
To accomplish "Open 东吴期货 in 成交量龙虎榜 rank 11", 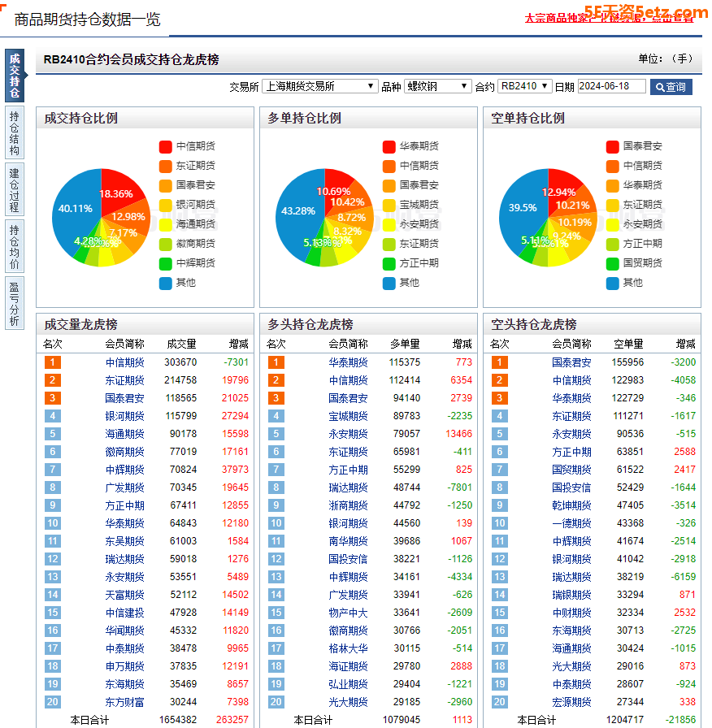I will click(124, 541).
